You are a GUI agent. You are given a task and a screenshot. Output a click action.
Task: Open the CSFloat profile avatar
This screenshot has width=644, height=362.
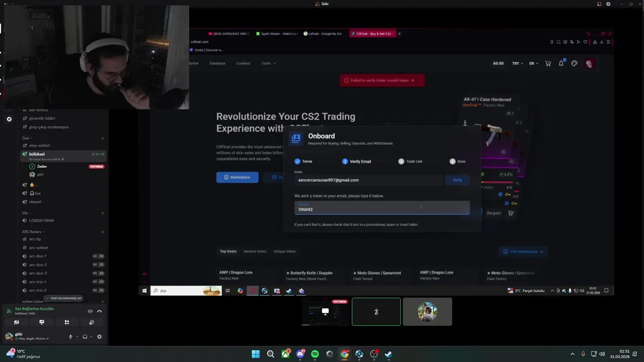(x=589, y=63)
